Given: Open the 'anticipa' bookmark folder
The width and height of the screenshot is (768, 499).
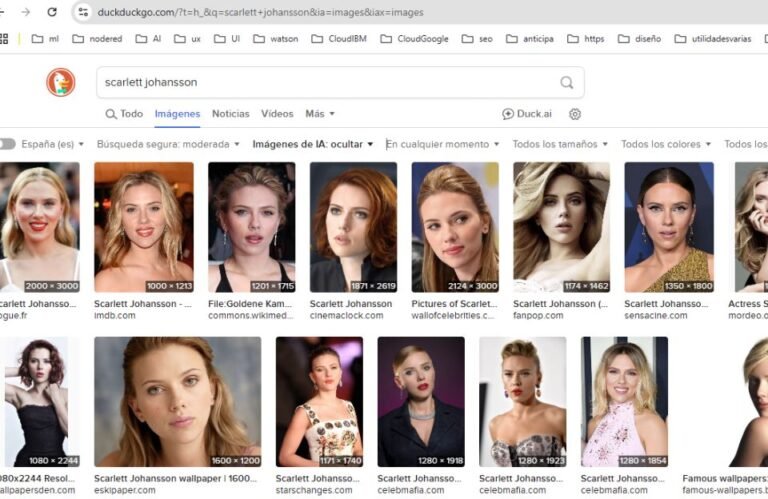Looking at the screenshot, I should 530,39.
